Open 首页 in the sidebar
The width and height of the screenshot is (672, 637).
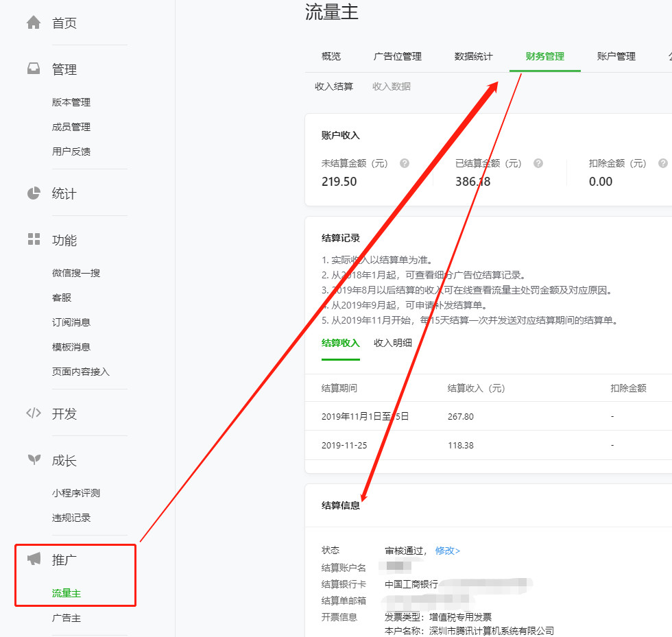(64, 23)
